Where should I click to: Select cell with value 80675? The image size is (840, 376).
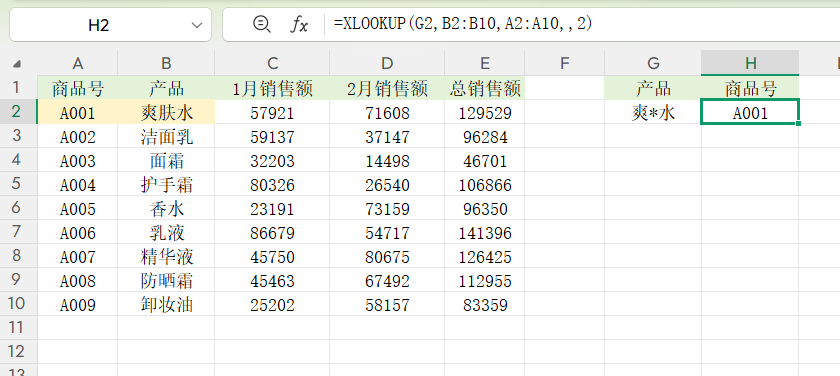(x=387, y=257)
